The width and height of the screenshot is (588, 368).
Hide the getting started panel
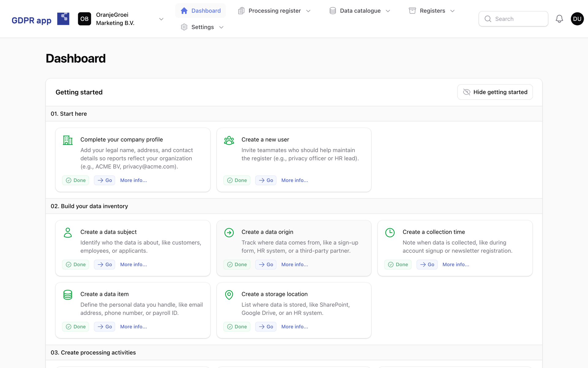point(495,92)
